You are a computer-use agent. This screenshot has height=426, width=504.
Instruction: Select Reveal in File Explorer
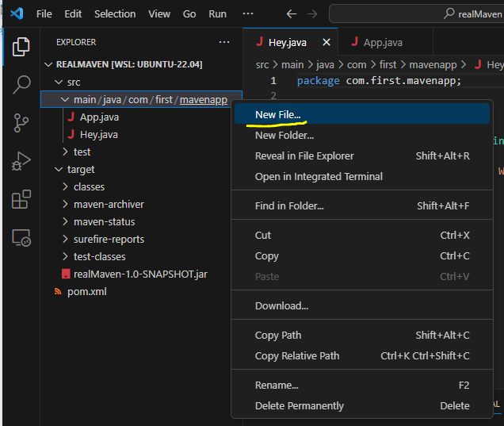click(362, 155)
